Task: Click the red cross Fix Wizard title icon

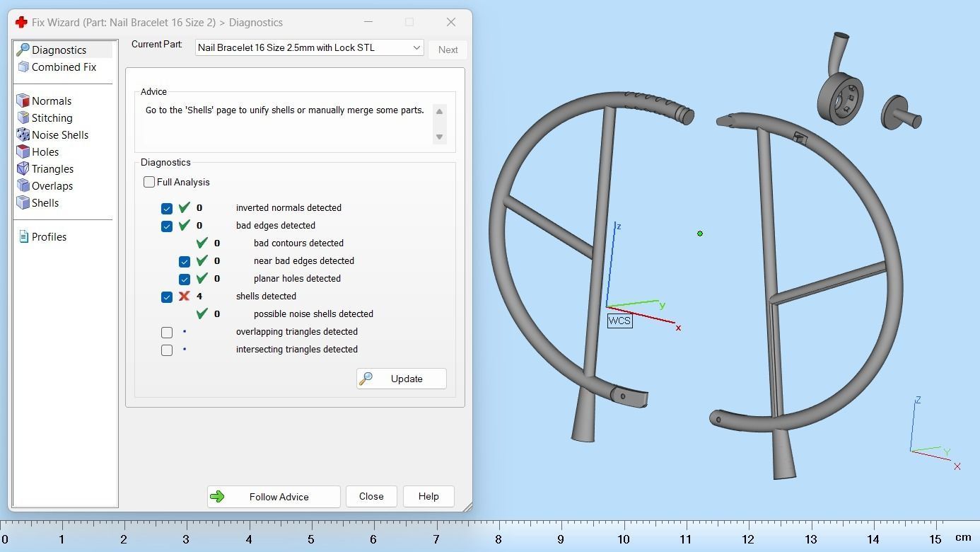Action: pyautogui.click(x=21, y=23)
